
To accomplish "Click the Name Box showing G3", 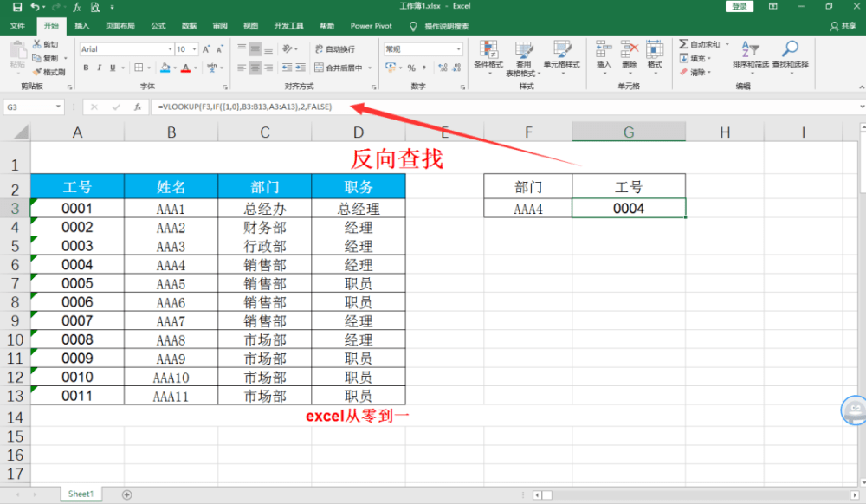I will [x=29, y=107].
